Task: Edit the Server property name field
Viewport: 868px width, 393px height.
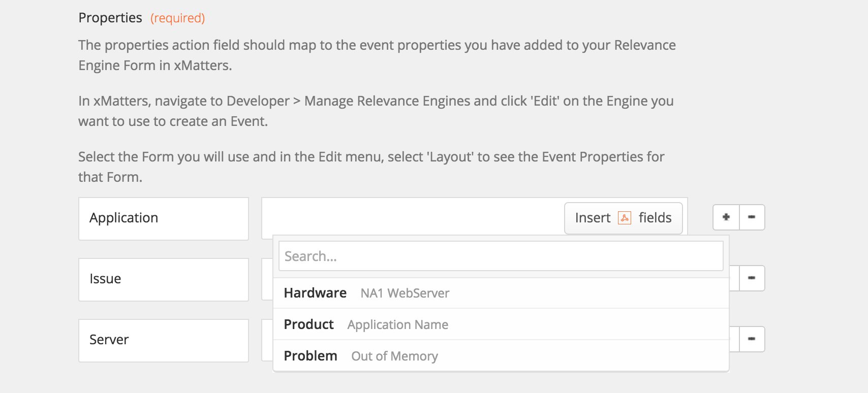Action: (164, 341)
